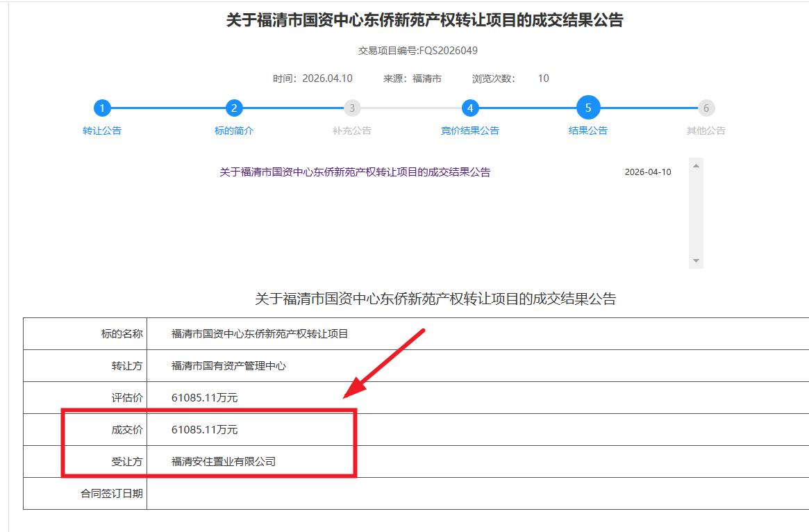The width and height of the screenshot is (809, 532).
Task: Click the list scrollbar up arrow
Action: click(x=696, y=165)
